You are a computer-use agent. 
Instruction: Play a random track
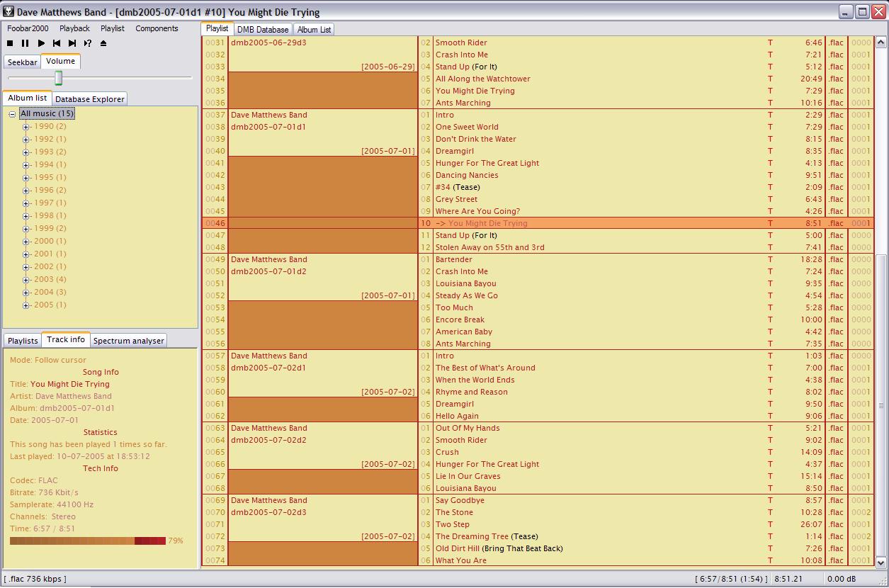point(88,43)
